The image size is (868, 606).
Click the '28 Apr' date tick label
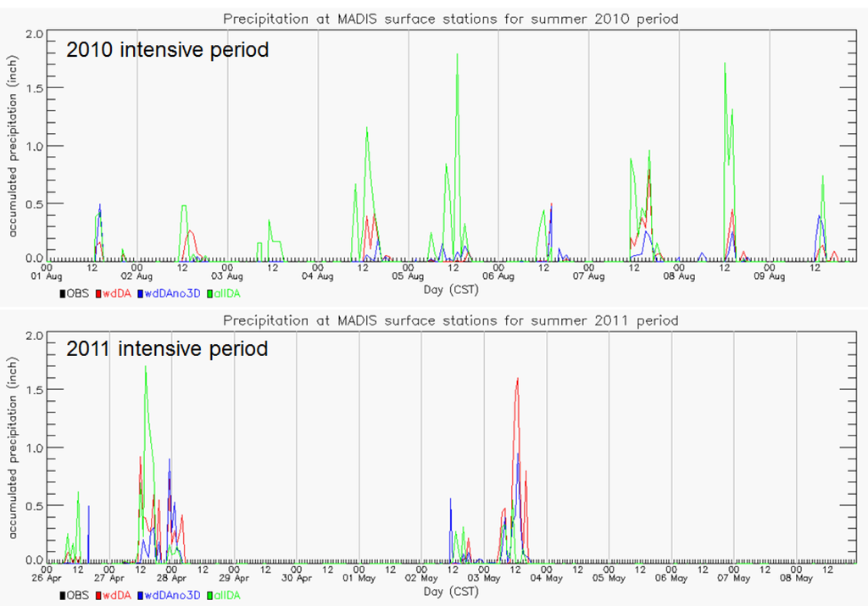(171, 578)
